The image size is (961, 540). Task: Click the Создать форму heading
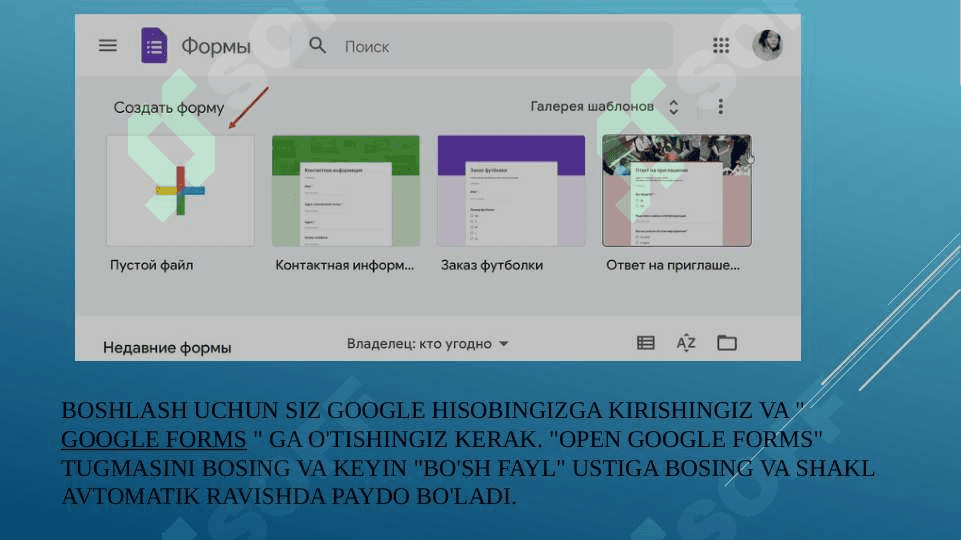click(169, 108)
